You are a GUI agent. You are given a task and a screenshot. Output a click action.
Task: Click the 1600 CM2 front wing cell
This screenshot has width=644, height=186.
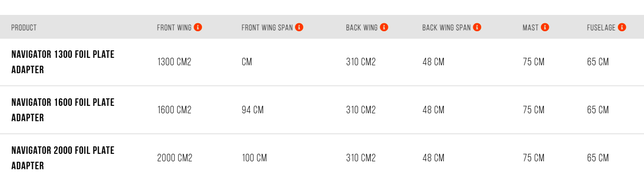[x=174, y=110]
